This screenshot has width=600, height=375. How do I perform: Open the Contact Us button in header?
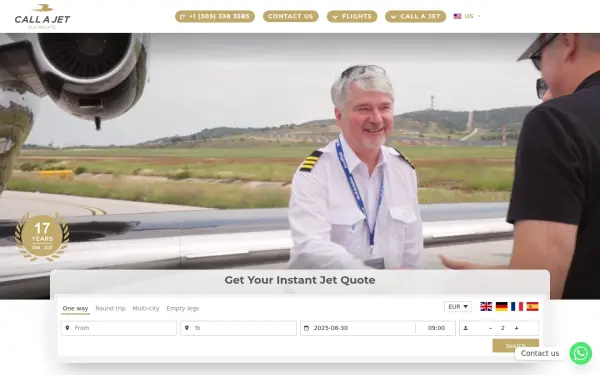pos(290,16)
